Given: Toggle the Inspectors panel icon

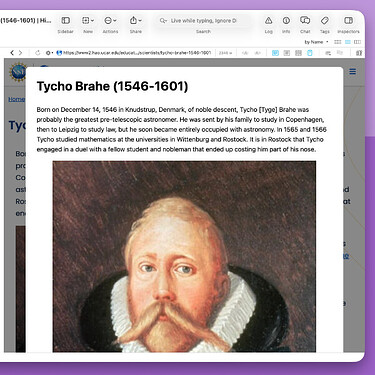Looking at the screenshot, I should pos(348,21).
